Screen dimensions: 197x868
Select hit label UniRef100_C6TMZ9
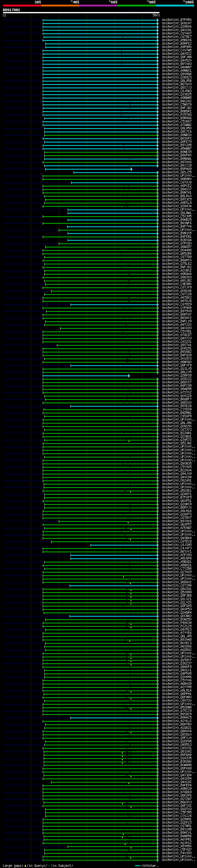click(176, 304)
